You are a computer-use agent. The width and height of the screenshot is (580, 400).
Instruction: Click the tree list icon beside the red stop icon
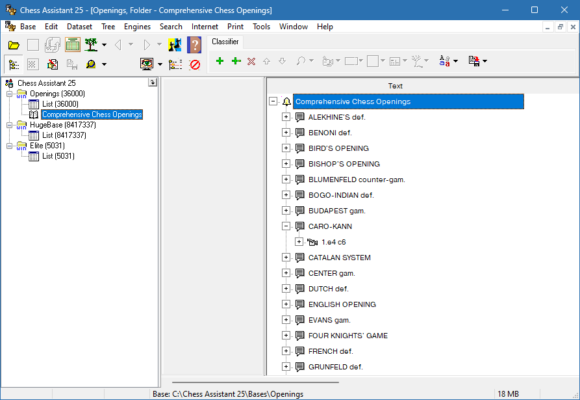[x=175, y=65]
